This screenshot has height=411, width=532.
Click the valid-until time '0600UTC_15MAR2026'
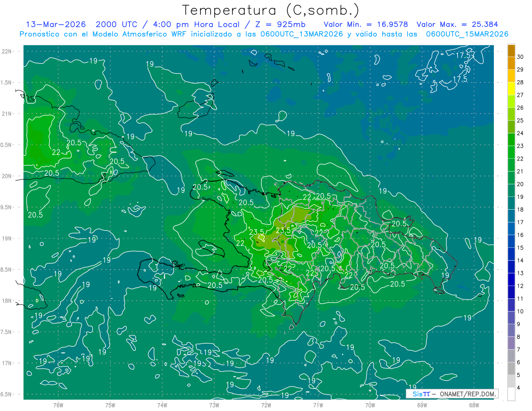click(467, 34)
